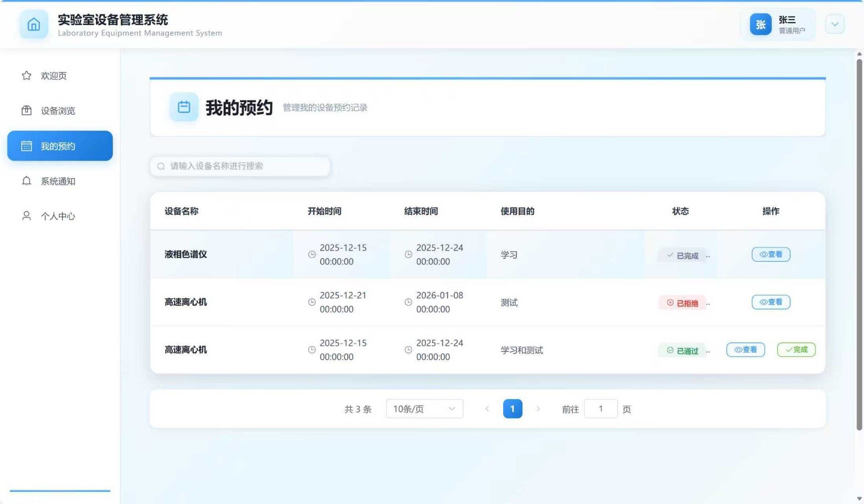Expand the user account dropdown arrow
This screenshot has width=864, height=504.
click(x=835, y=24)
